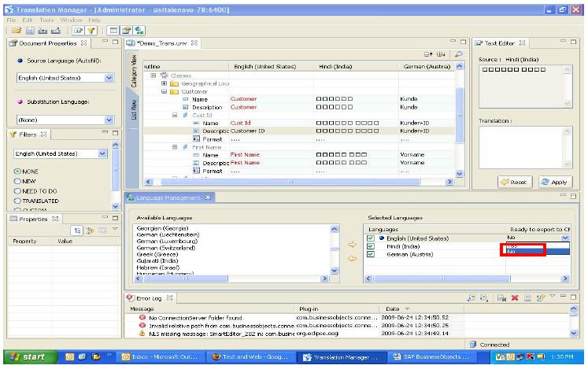Switch to SAP BusinessObjects taskbar window

[x=431, y=357]
